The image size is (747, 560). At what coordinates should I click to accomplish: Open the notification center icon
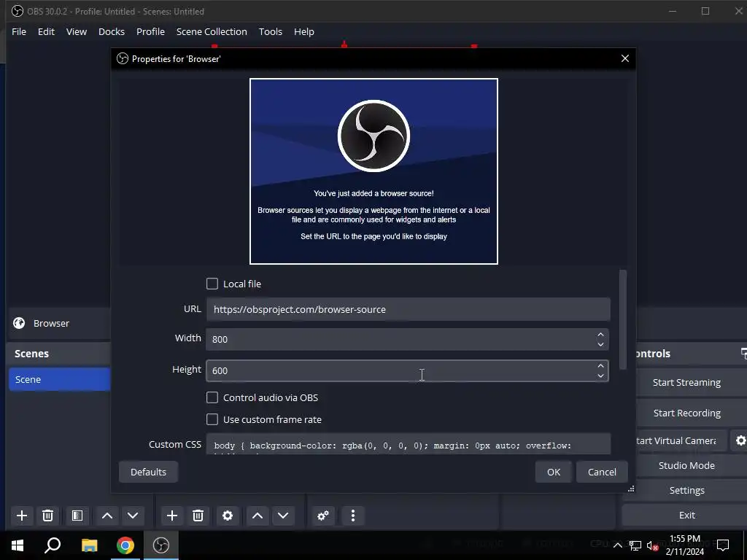pos(723,545)
